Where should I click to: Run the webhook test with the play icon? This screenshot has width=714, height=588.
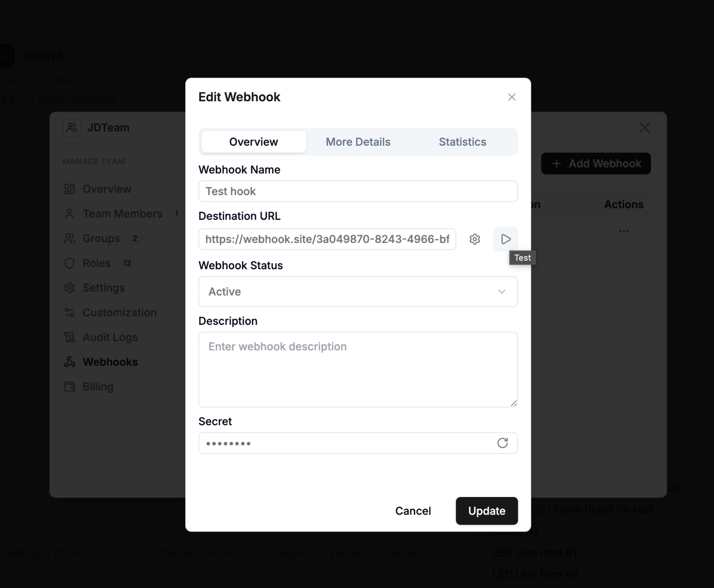click(505, 239)
